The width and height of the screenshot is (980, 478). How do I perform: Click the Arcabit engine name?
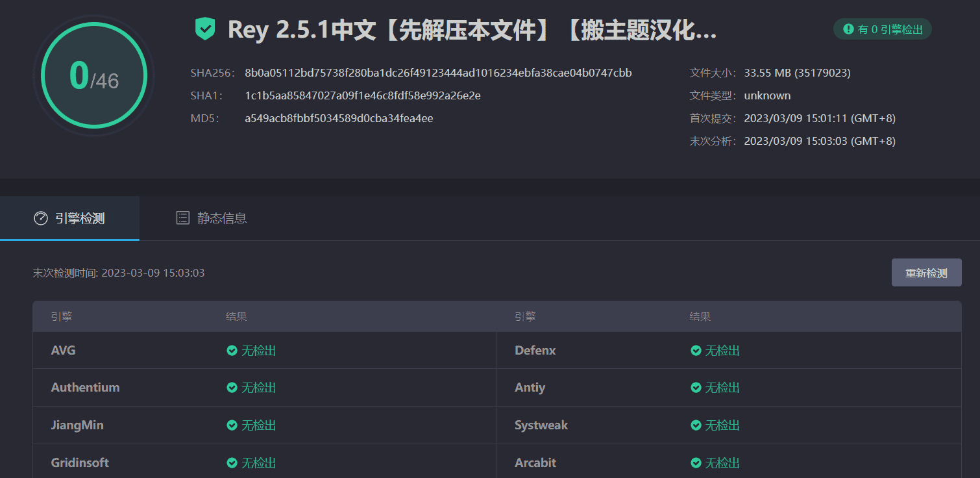pos(535,463)
